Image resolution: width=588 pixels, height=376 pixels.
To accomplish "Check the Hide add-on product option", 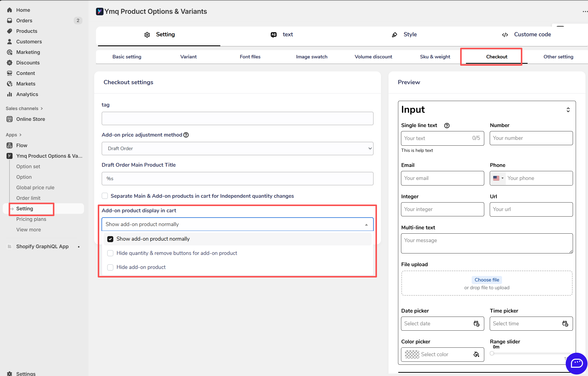I will click(x=110, y=267).
